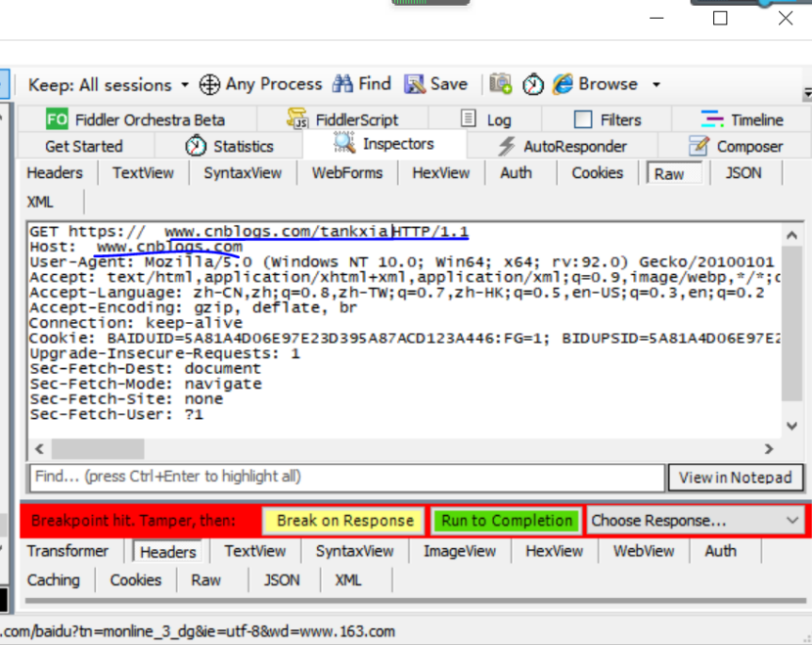Viewport: 812px width, 645px height.
Task: Open the response XML tab
Action: click(x=348, y=579)
